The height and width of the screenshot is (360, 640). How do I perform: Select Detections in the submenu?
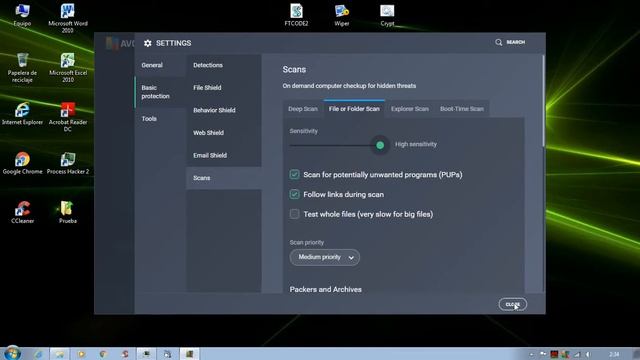224,65
